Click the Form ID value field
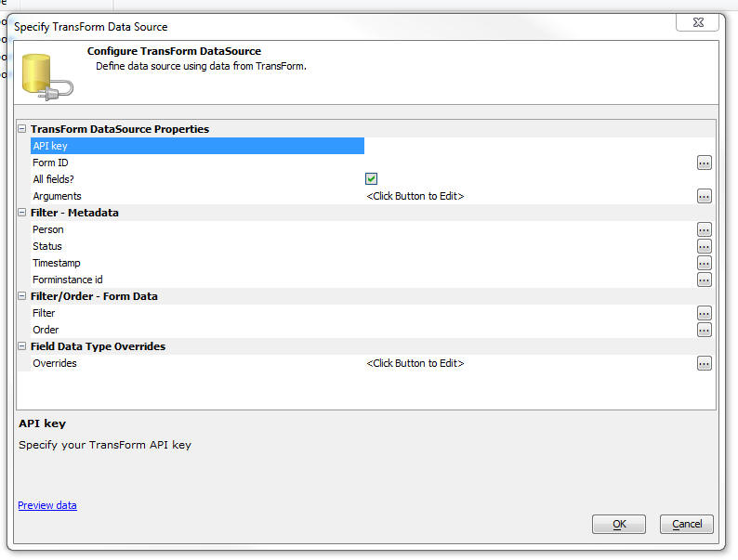Viewport: 738px width, 560px height. pos(531,163)
